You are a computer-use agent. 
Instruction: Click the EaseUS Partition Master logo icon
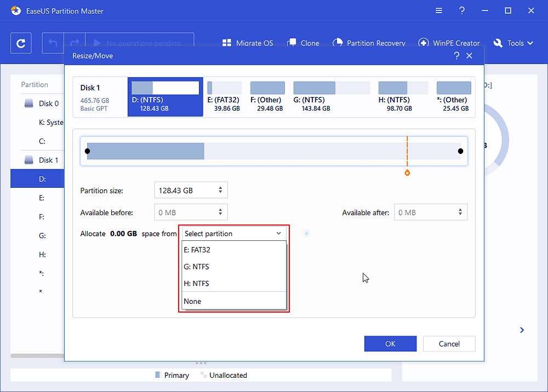tap(15, 11)
